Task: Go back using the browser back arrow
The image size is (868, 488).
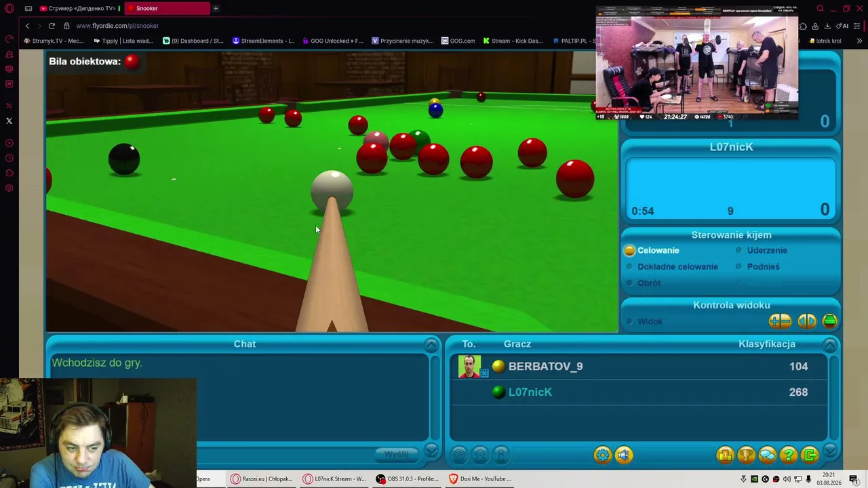Action: pos(27,26)
